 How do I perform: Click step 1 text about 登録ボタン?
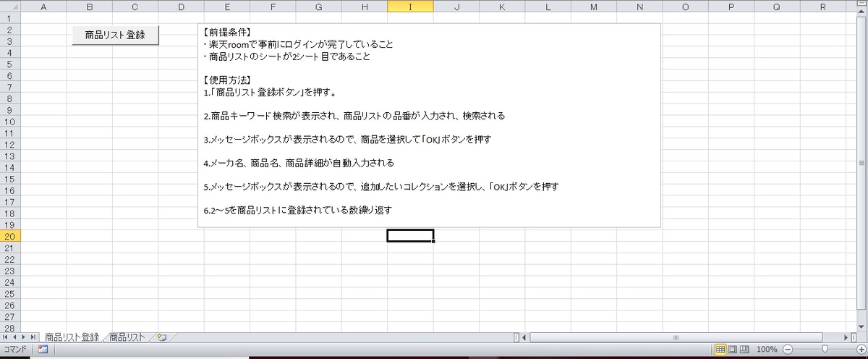[269, 92]
